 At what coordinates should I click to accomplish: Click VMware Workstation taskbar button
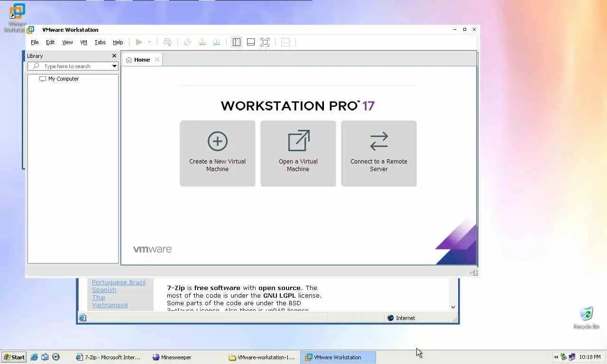[x=338, y=357]
